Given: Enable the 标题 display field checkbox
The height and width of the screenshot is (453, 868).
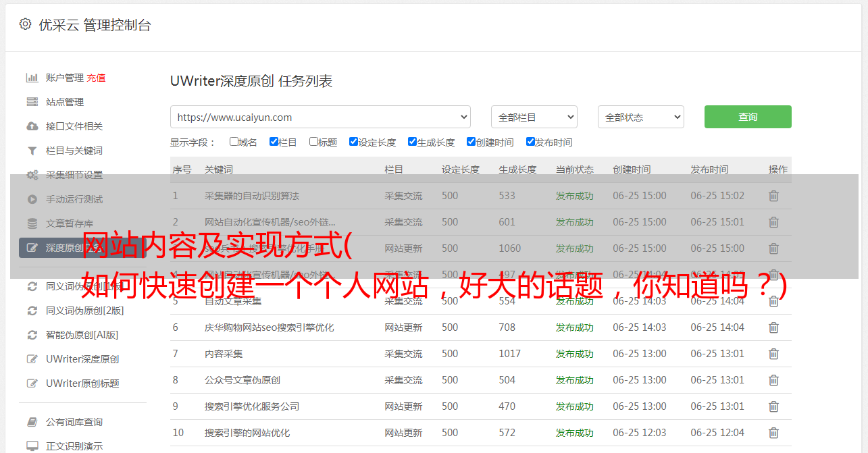Looking at the screenshot, I should 313,142.
